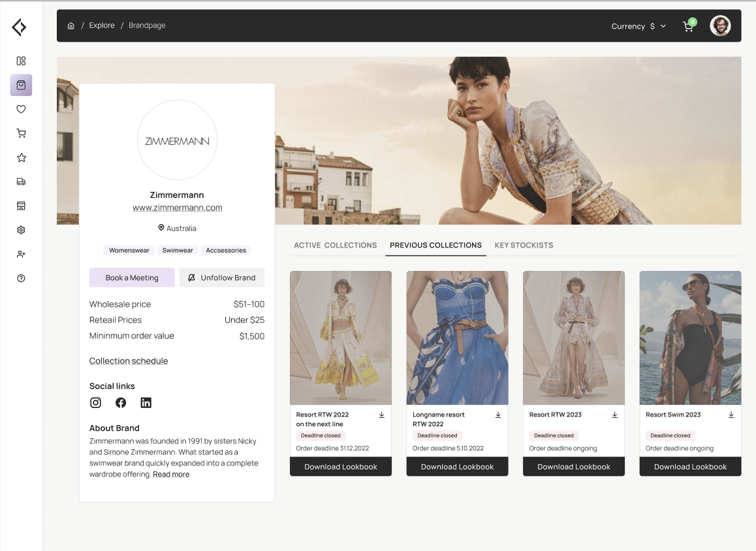Open the user profile avatar
The height and width of the screenshot is (551, 756).
click(x=720, y=25)
